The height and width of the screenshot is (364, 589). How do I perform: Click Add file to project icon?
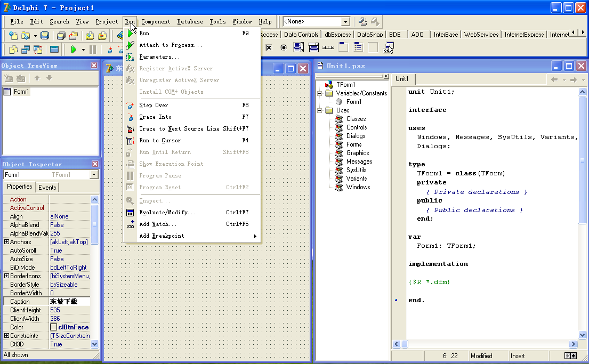coord(90,36)
